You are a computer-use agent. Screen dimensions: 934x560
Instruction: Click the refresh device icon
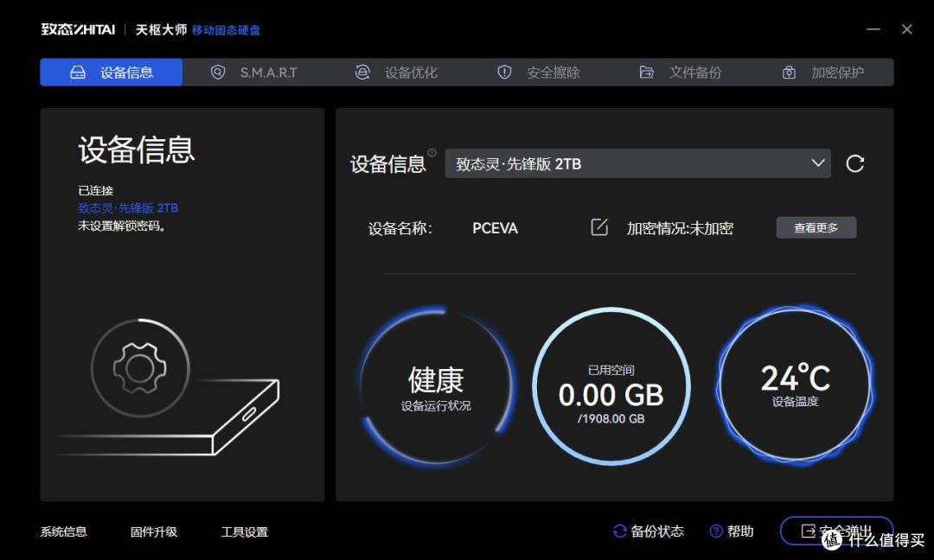point(854,163)
